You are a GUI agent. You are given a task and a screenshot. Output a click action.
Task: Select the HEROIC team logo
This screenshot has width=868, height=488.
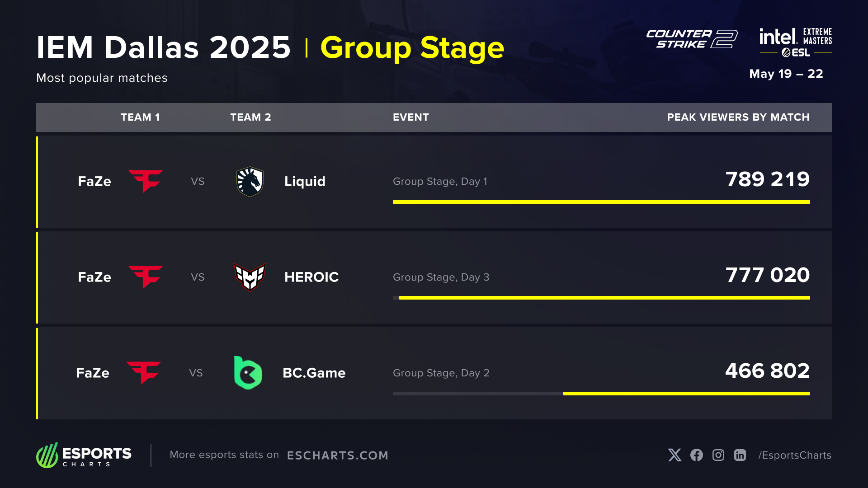click(250, 277)
